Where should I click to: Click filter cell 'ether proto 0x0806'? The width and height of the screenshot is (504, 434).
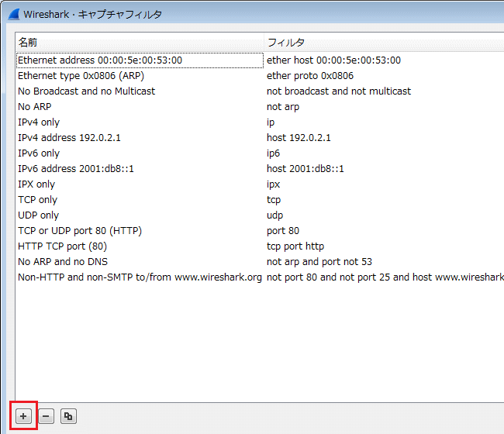(310, 76)
